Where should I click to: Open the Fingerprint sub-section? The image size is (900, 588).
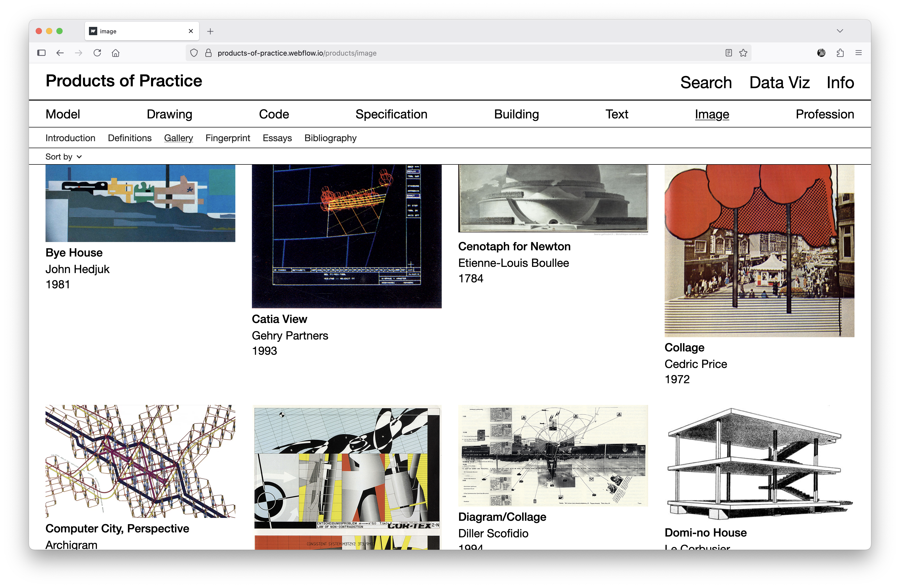pos(228,138)
